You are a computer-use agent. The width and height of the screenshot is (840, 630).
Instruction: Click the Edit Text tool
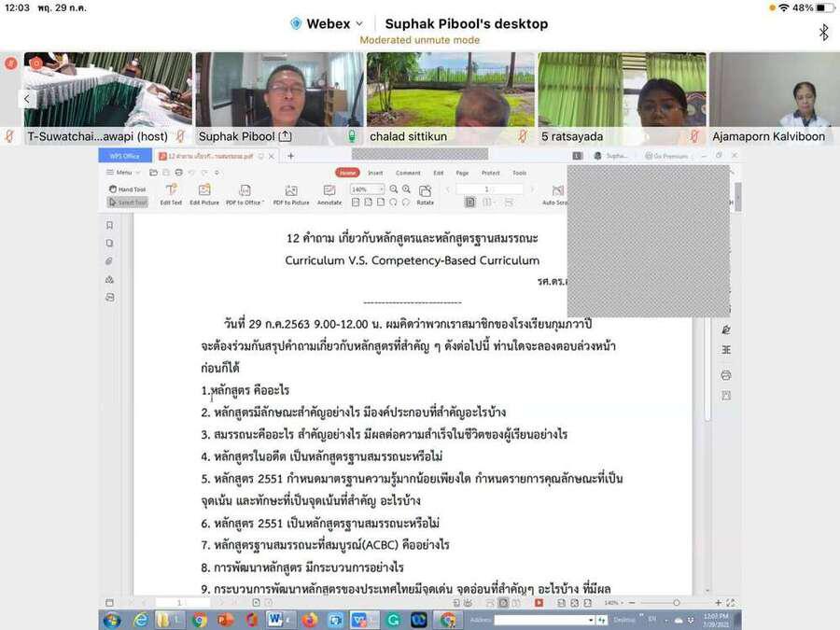pyautogui.click(x=171, y=194)
